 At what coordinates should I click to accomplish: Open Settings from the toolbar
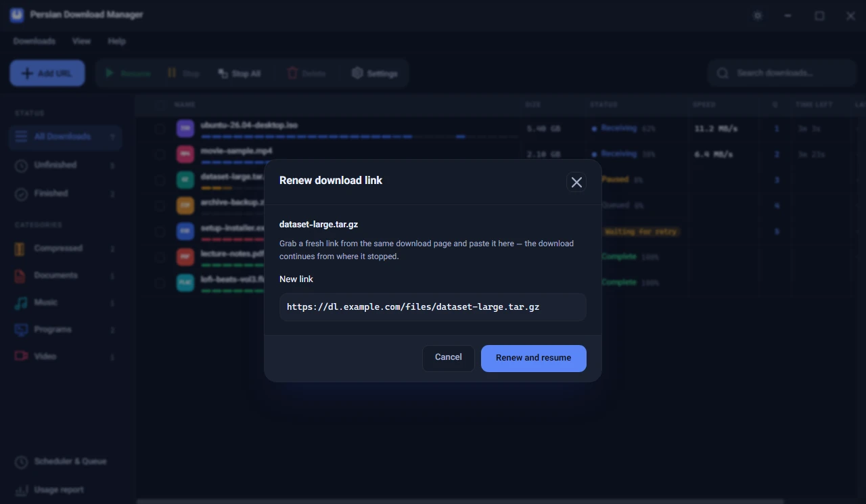click(375, 73)
